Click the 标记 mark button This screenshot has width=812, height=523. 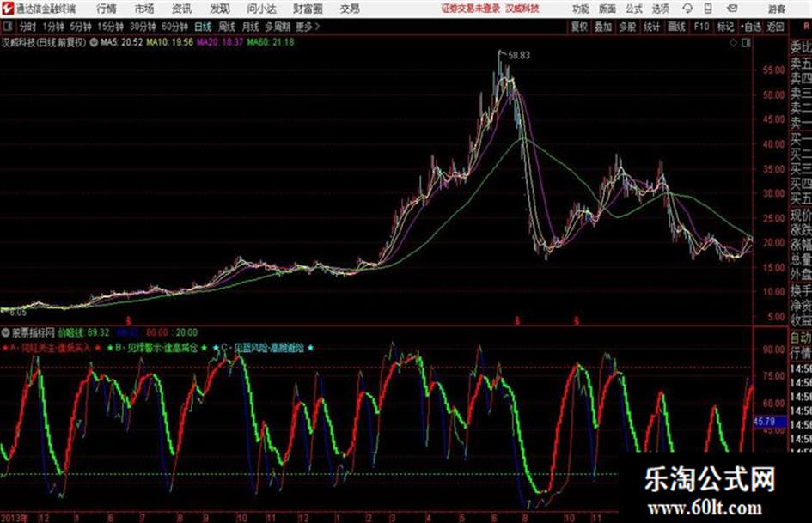(x=725, y=27)
